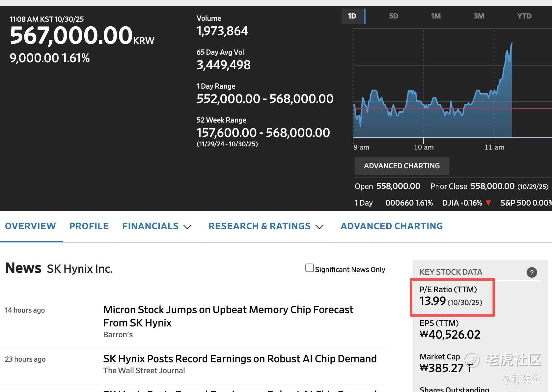The height and width of the screenshot is (392, 552).
Task: Click the Barron's source label
Action: [118, 335]
